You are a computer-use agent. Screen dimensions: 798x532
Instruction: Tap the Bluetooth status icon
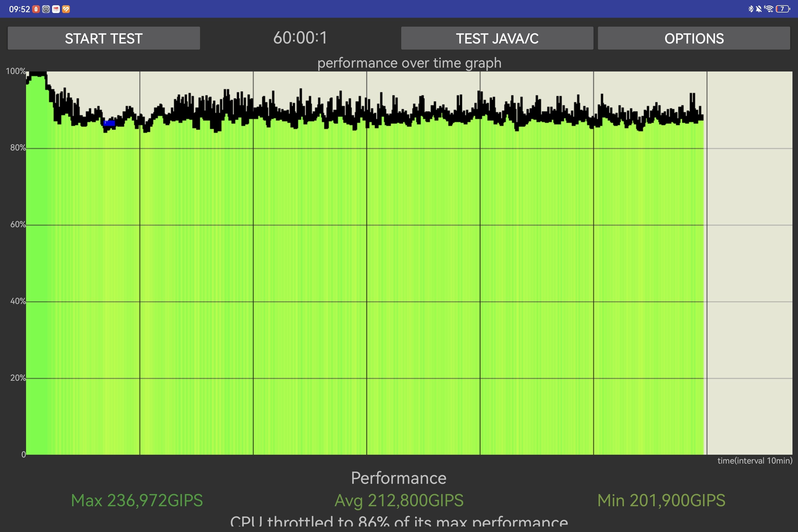point(751,9)
